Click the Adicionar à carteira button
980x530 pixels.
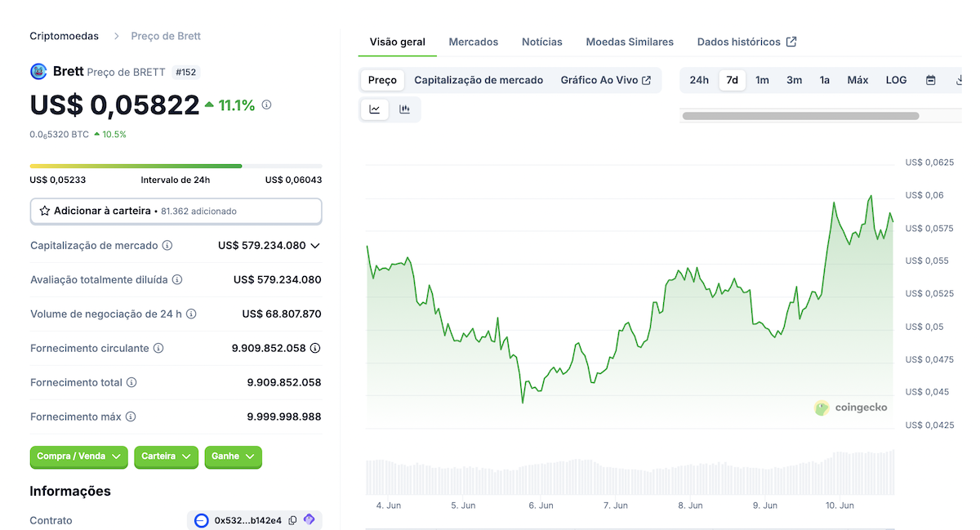[176, 211]
